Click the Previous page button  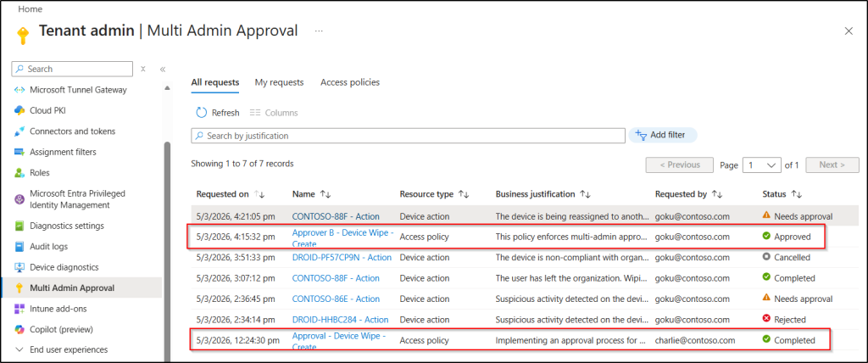[x=681, y=165]
